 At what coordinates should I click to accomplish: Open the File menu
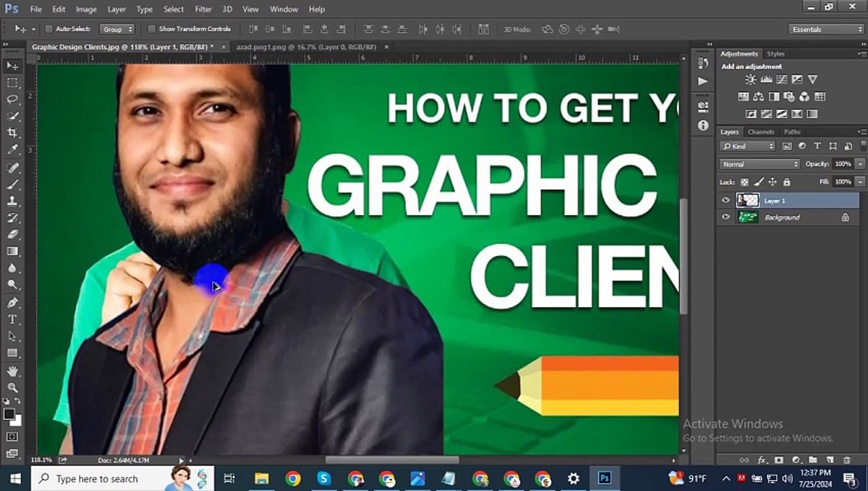pyautogui.click(x=35, y=10)
